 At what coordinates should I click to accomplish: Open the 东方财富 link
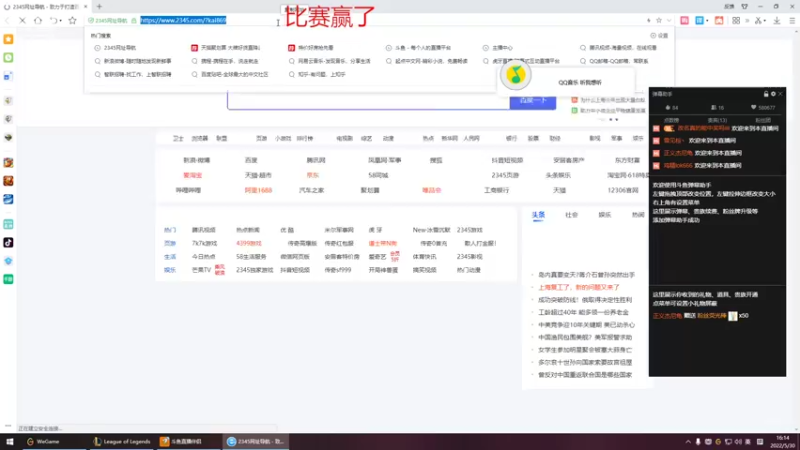[627, 160]
